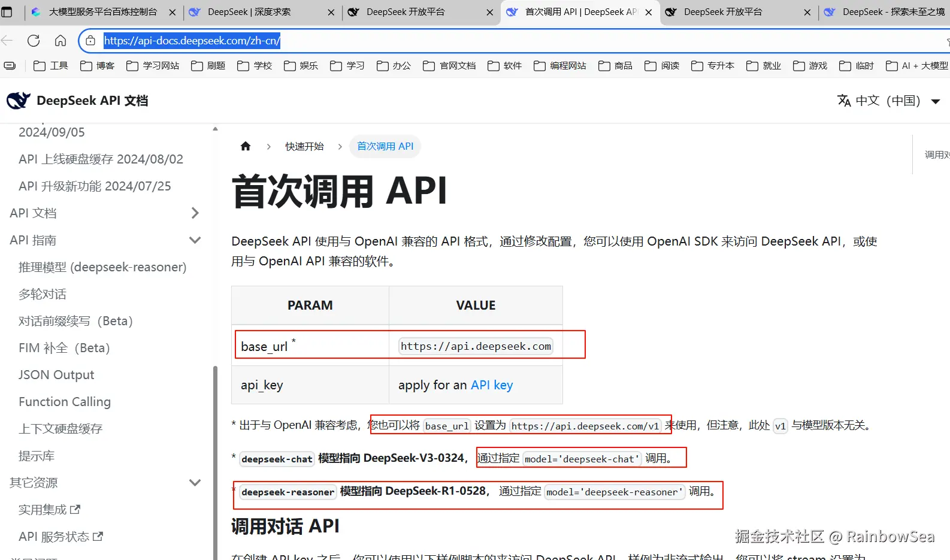The width and height of the screenshot is (950, 560).
Task: Collapse the API 指南 sidebar section
Action: pyautogui.click(x=195, y=240)
